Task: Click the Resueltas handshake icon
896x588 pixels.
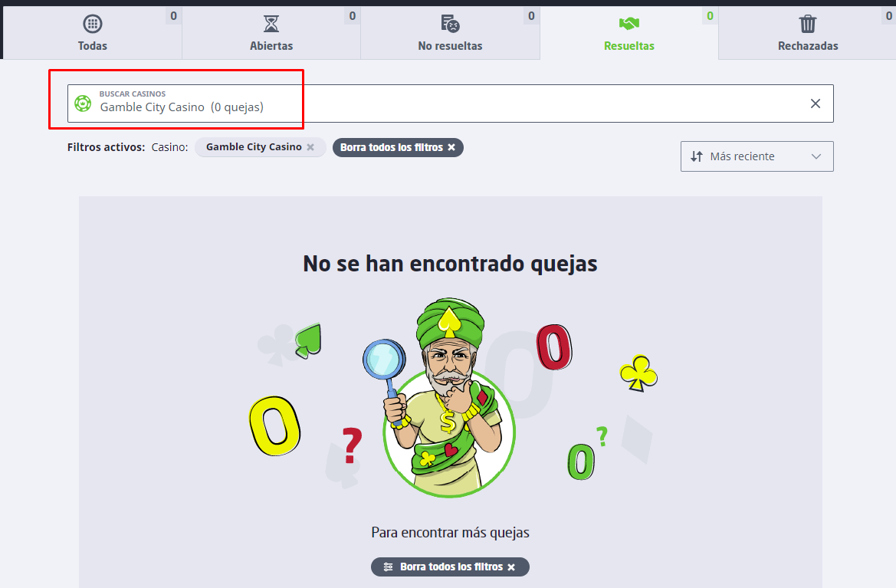Action: click(629, 24)
